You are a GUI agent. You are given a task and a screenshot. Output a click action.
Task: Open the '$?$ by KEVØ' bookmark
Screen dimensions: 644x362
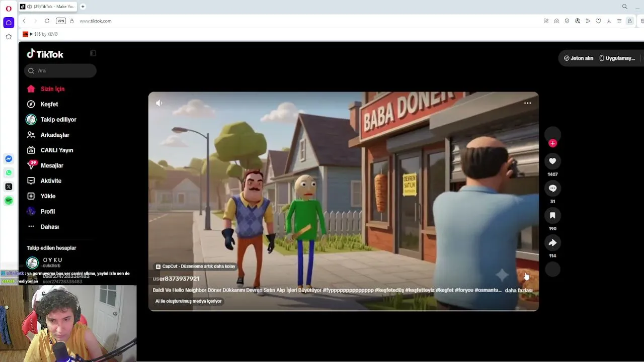[x=40, y=34]
